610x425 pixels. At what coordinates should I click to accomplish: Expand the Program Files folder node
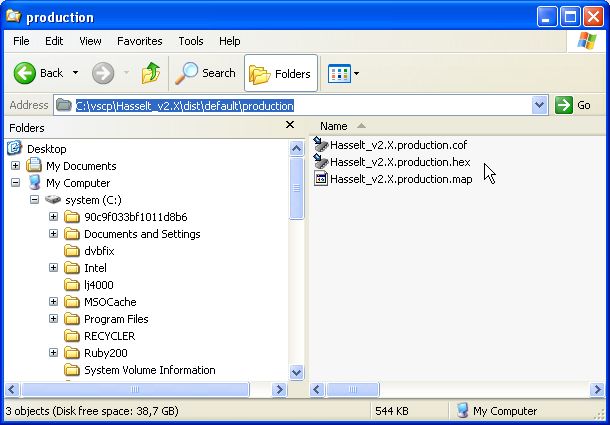click(54, 319)
